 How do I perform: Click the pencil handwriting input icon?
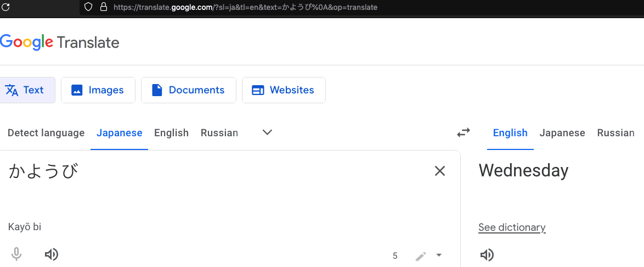(x=421, y=255)
